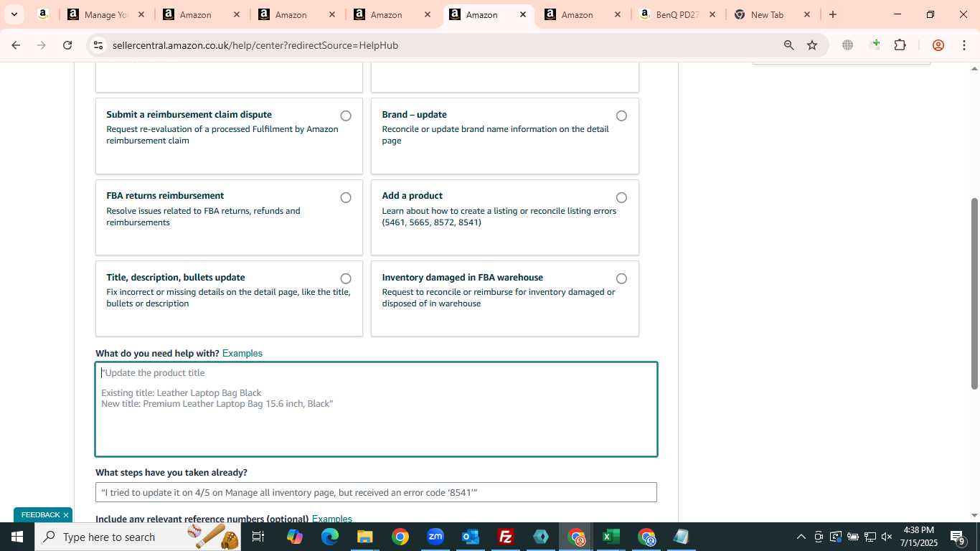This screenshot has height=551, width=980.
Task: Choose the FBA returns reimbursement radio button
Action: (346, 197)
